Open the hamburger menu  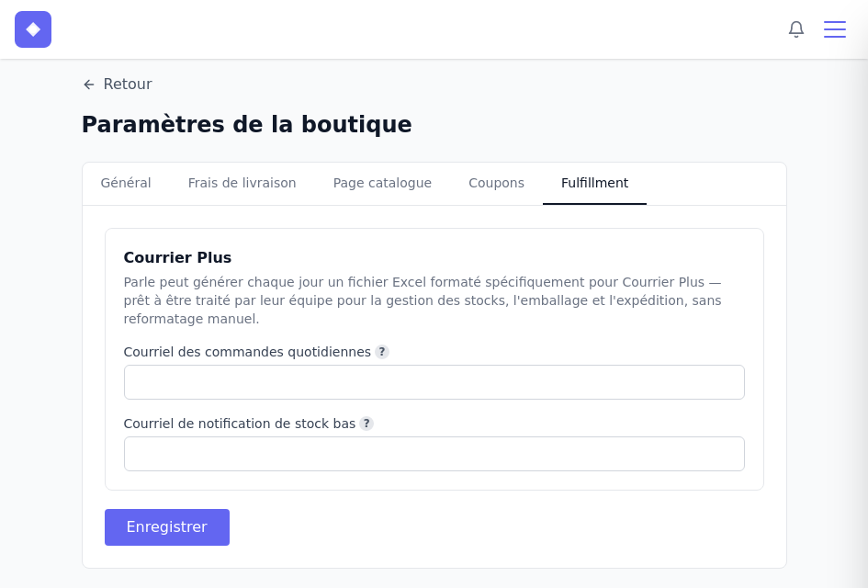pos(834,29)
